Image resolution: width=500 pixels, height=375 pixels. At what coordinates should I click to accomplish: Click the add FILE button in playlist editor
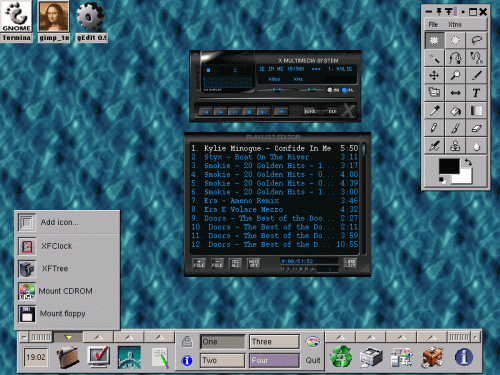click(199, 263)
